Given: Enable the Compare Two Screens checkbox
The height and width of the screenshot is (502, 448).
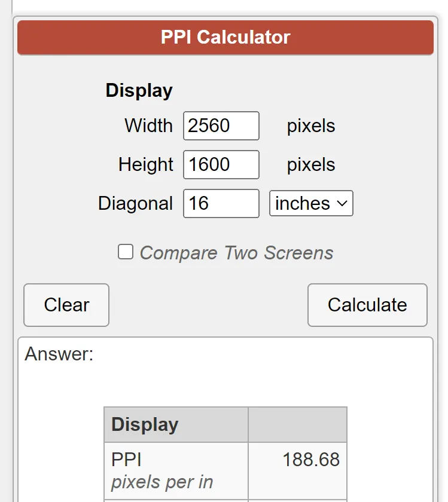Looking at the screenshot, I should point(125,252).
